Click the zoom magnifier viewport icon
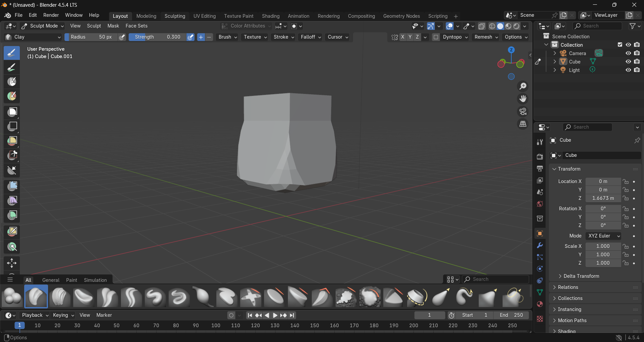 [x=523, y=86]
